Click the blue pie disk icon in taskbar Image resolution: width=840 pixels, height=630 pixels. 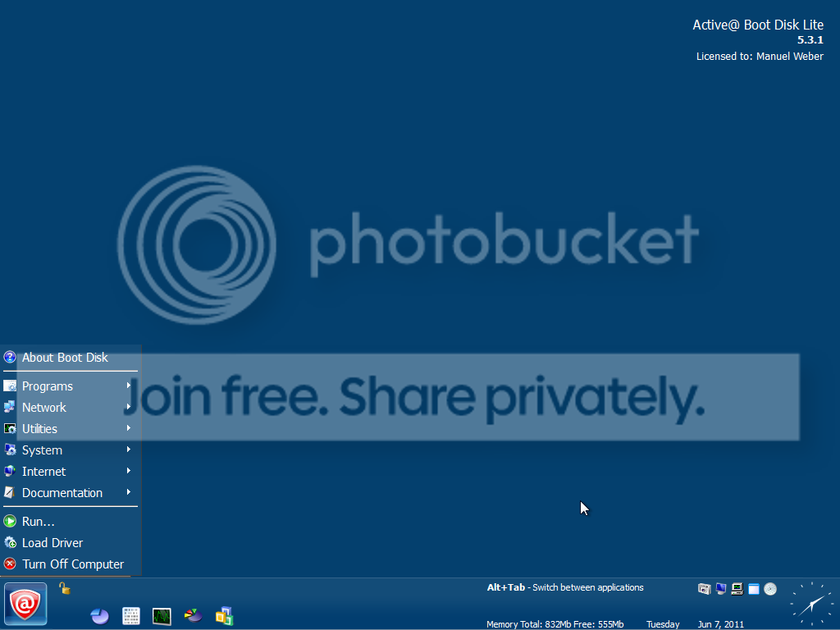100,616
